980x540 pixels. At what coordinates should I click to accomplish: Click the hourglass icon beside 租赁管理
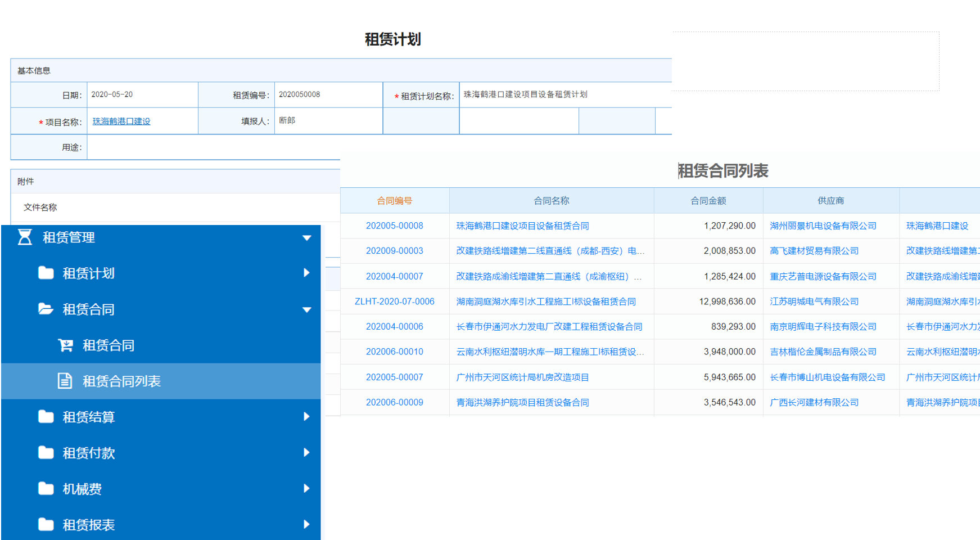click(25, 237)
